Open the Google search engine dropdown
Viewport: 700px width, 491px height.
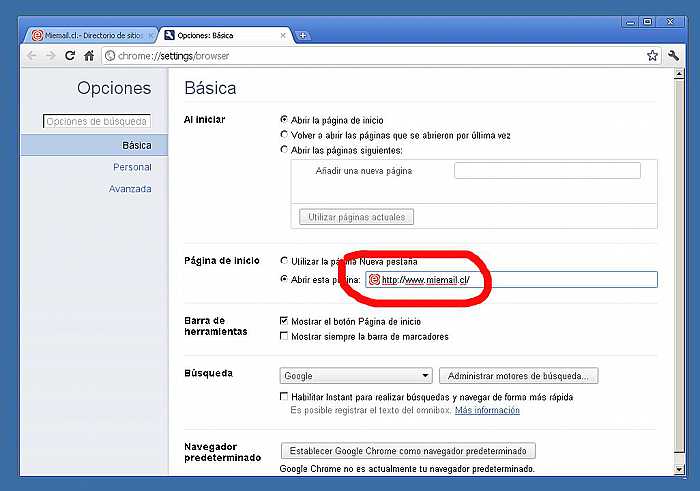click(356, 376)
